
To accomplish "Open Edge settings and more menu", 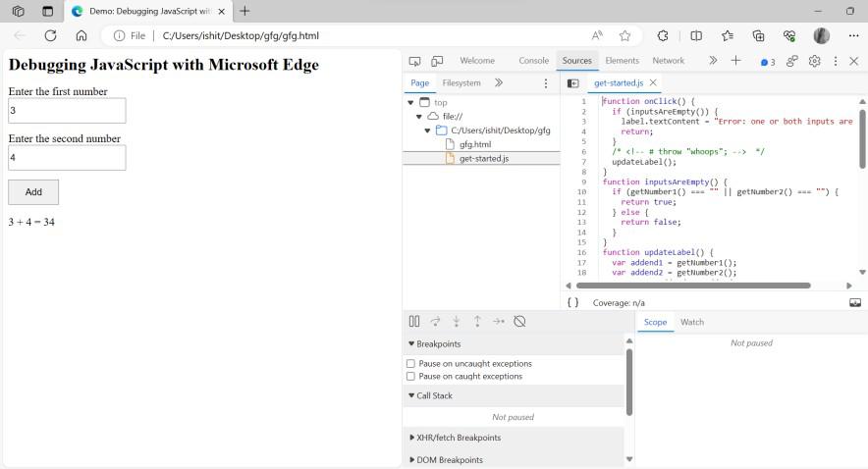I will [853, 36].
